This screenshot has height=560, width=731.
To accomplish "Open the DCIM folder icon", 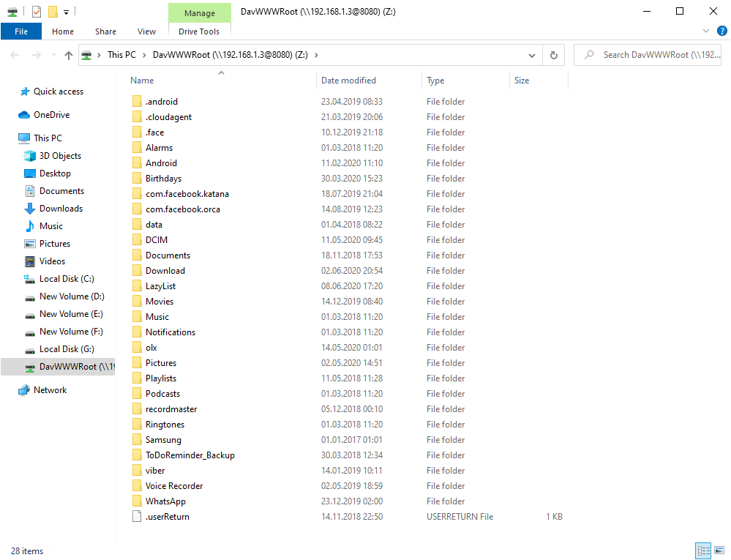I will click(x=137, y=240).
